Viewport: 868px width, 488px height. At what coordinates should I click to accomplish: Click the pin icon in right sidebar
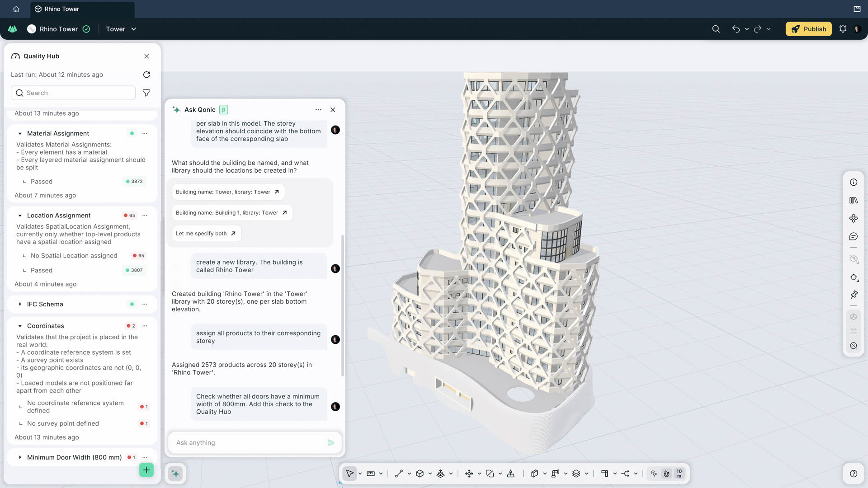[854, 295]
